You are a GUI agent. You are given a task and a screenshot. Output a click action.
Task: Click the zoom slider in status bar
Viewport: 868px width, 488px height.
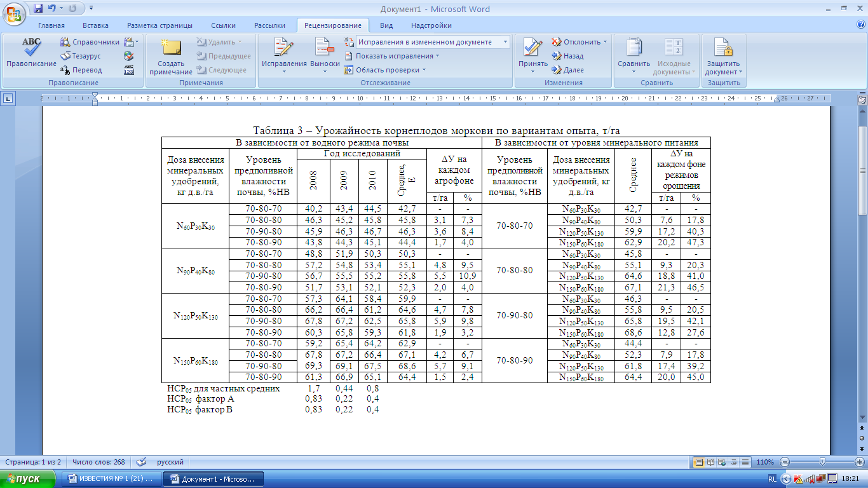point(822,462)
